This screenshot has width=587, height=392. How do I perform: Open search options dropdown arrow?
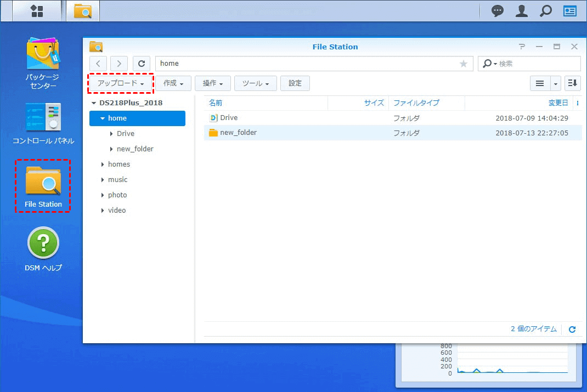(495, 64)
